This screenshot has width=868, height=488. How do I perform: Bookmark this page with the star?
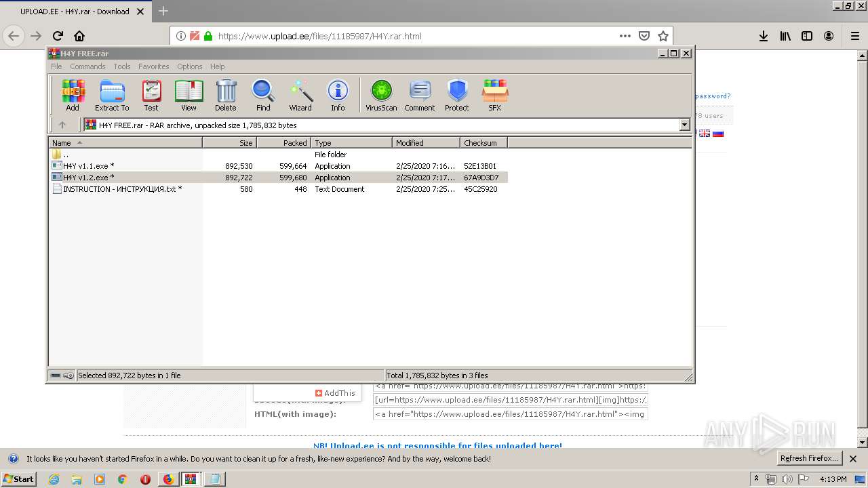[663, 36]
